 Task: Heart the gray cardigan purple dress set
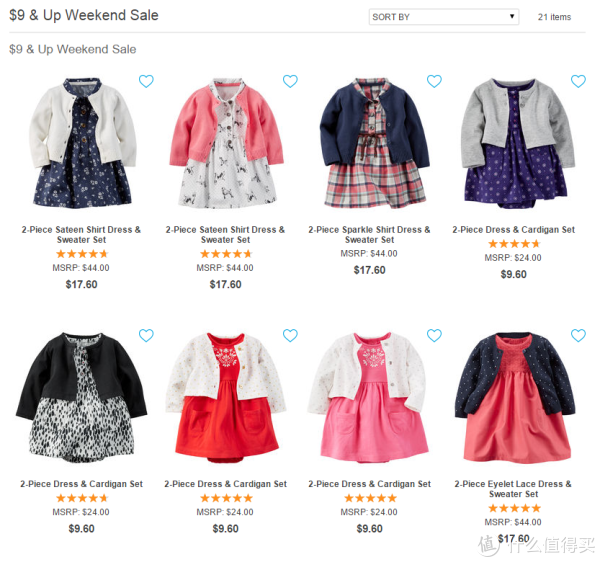578,81
